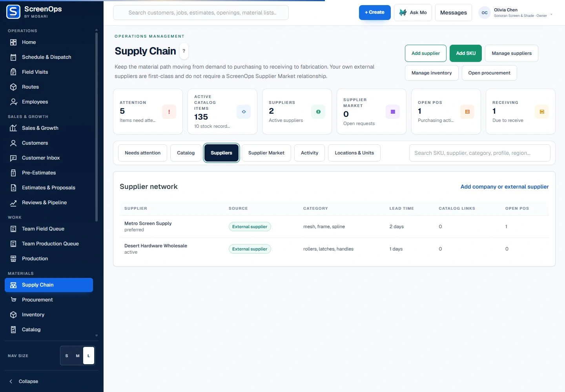565x392 pixels.
Task: Open Home via its sidebar icon
Action: point(13,42)
